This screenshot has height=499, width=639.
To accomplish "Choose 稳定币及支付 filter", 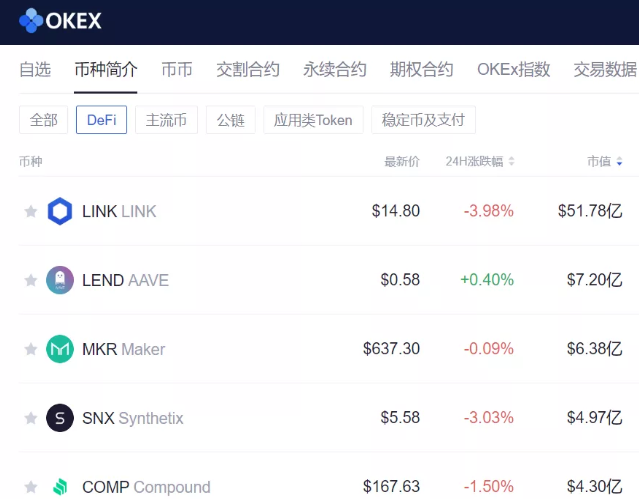I will [423, 120].
